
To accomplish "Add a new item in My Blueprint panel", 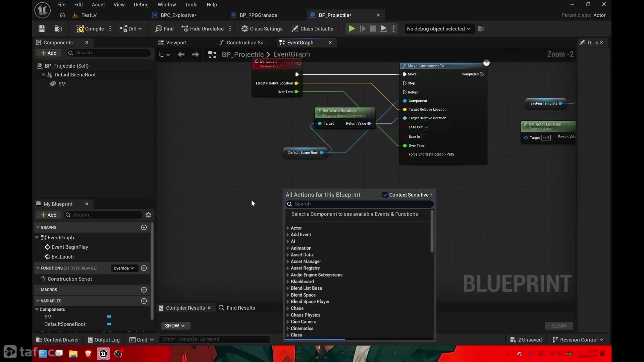I will [x=49, y=215].
